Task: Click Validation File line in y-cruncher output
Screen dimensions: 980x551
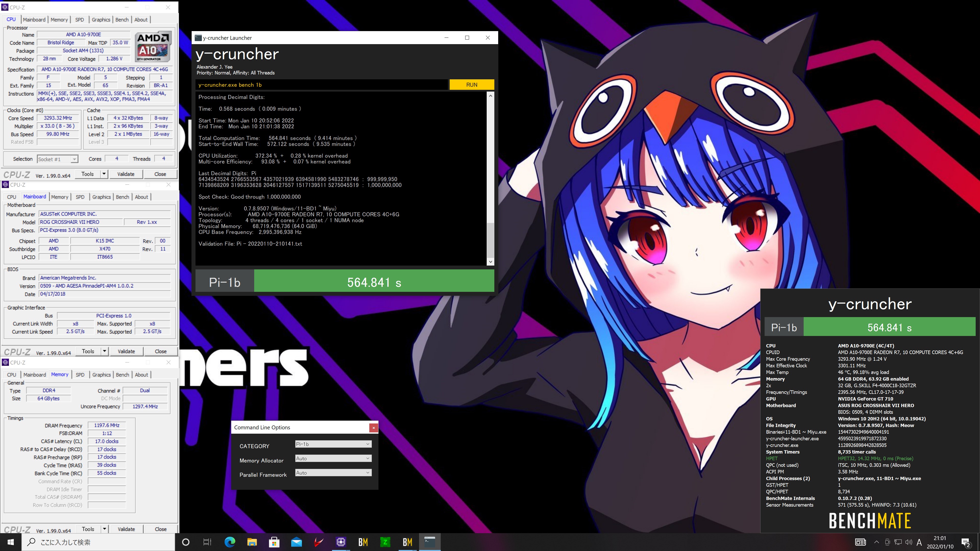Action: [x=250, y=244]
